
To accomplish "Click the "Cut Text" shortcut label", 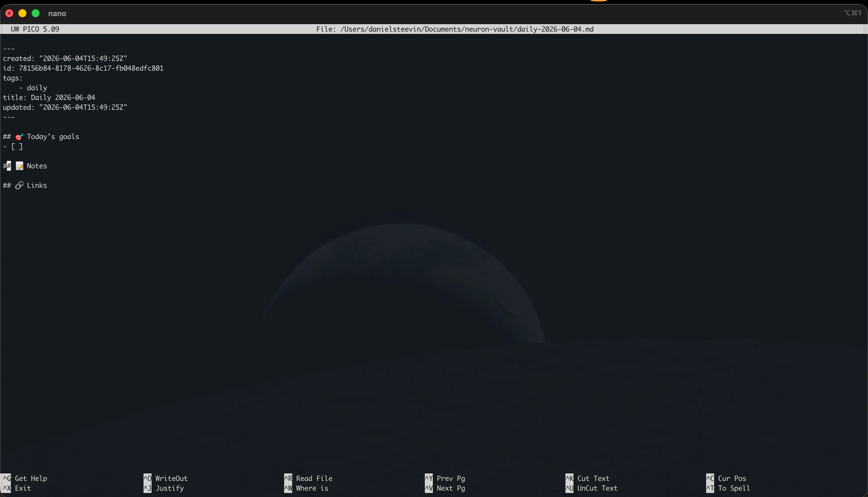I will pos(593,479).
